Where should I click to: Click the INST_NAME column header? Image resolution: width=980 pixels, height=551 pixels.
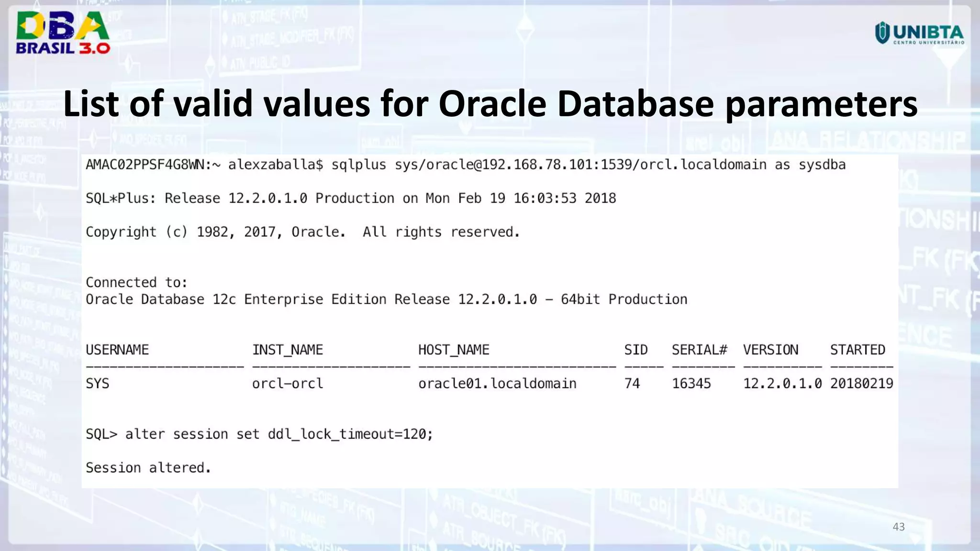[288, 350]
